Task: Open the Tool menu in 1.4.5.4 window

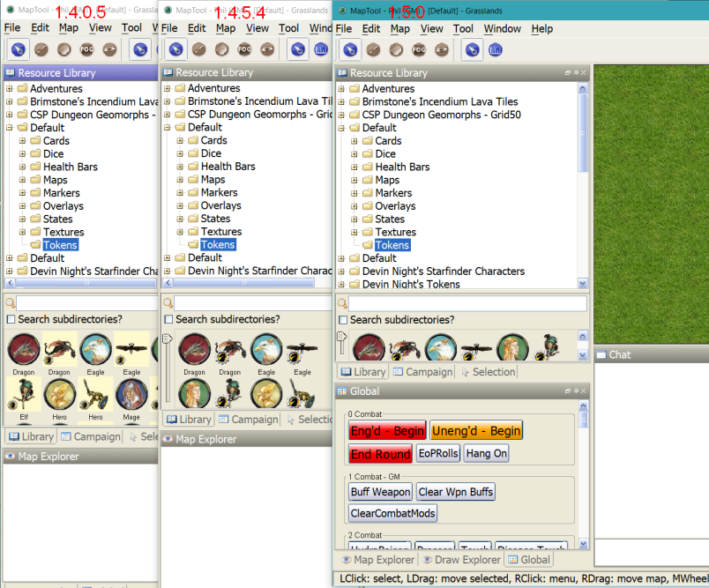Action: 288,28
